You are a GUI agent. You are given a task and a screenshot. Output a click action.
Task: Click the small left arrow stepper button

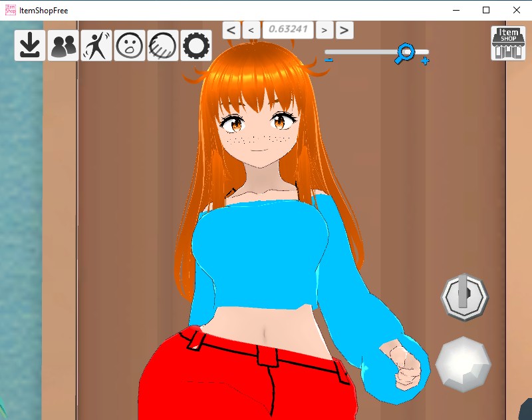coord(251,30)
